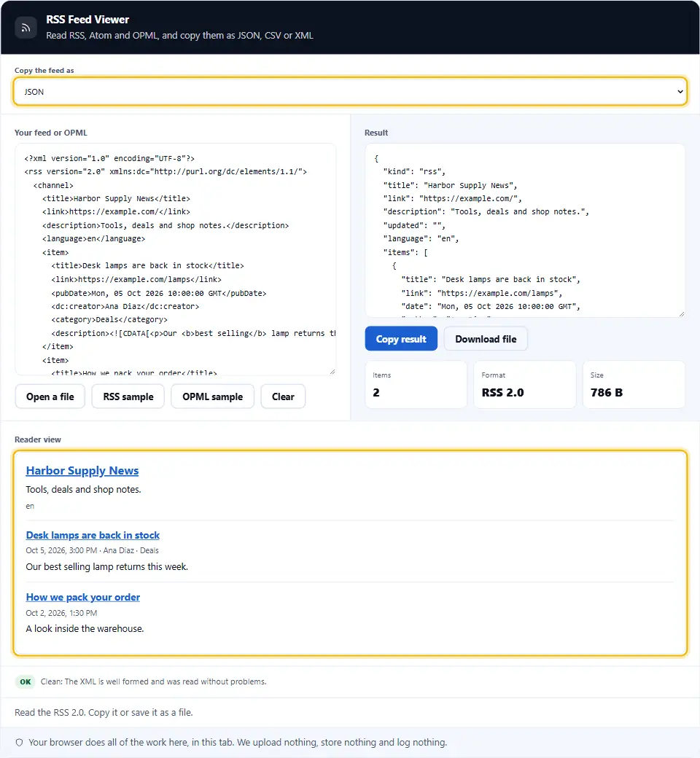Click the Copy result button
This screenshot has height=758, width=700.
click(401, 339)
